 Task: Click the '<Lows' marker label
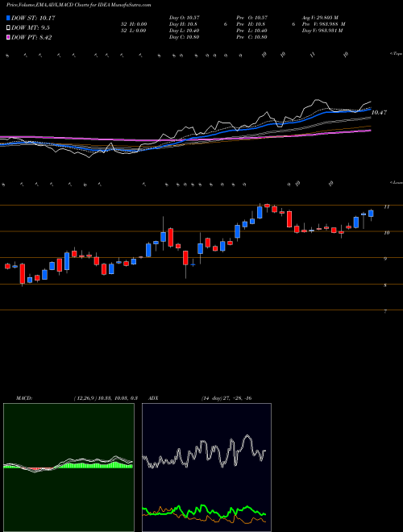[397, 183]
